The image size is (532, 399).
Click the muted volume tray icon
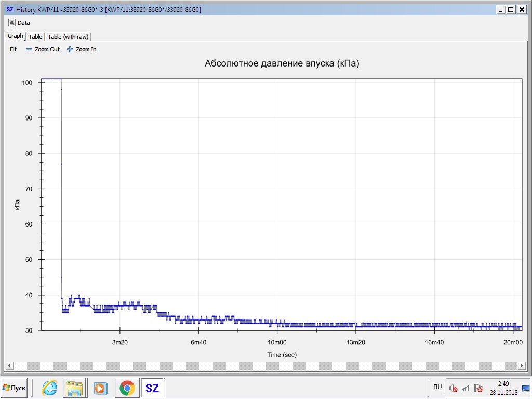click(x=453, y=388)
